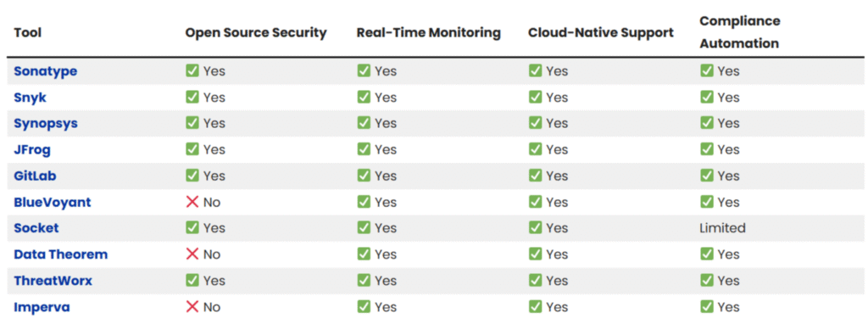This screenshot has width=868, height=335.
Task: Click Synopsys's green check under Open Source Security
Action: [x=192, y=123]
